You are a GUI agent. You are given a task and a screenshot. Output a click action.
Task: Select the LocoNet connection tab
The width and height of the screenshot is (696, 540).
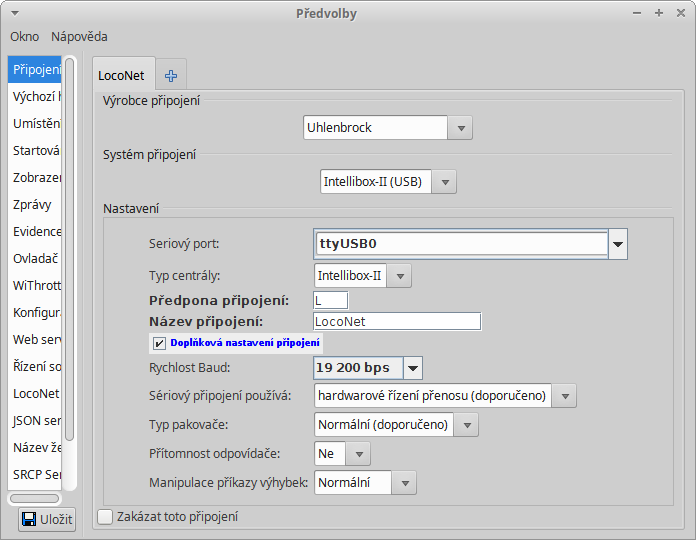(121, 75)
